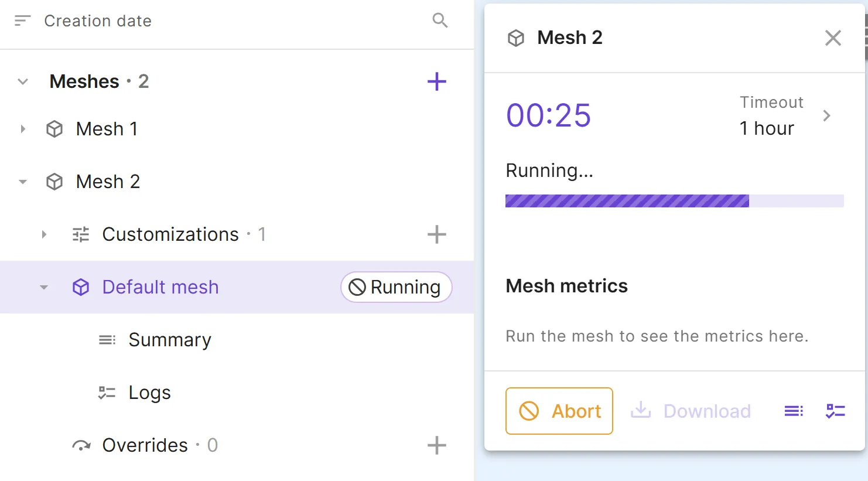Expand the Customizations group

pos(45,234)
